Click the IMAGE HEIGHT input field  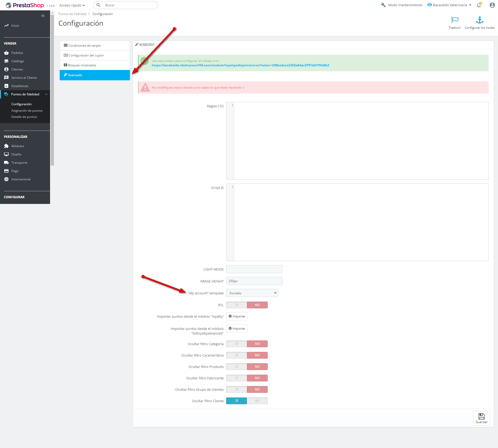click(x=254, y=281)
